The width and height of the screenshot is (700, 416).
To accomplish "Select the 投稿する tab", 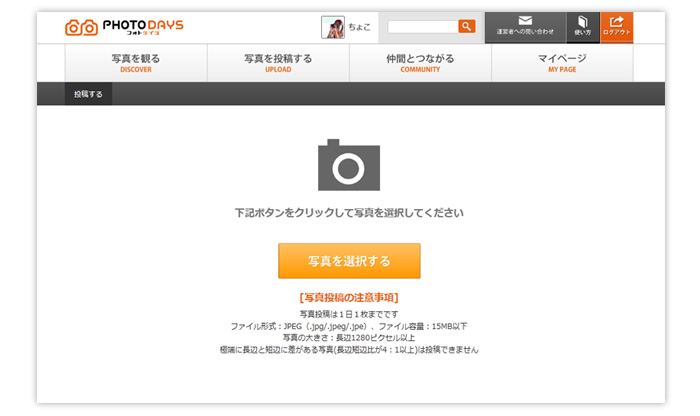I will pyautogui.click(x=88, y=95).
